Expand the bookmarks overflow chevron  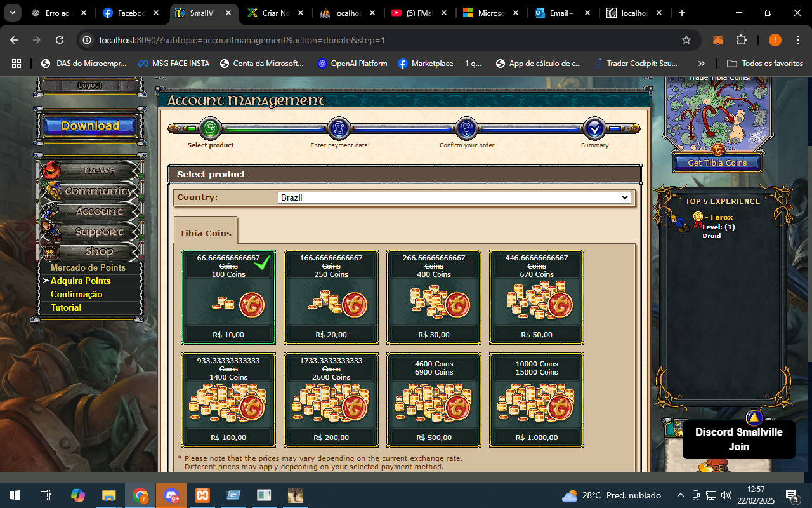(x=701, y=63)
